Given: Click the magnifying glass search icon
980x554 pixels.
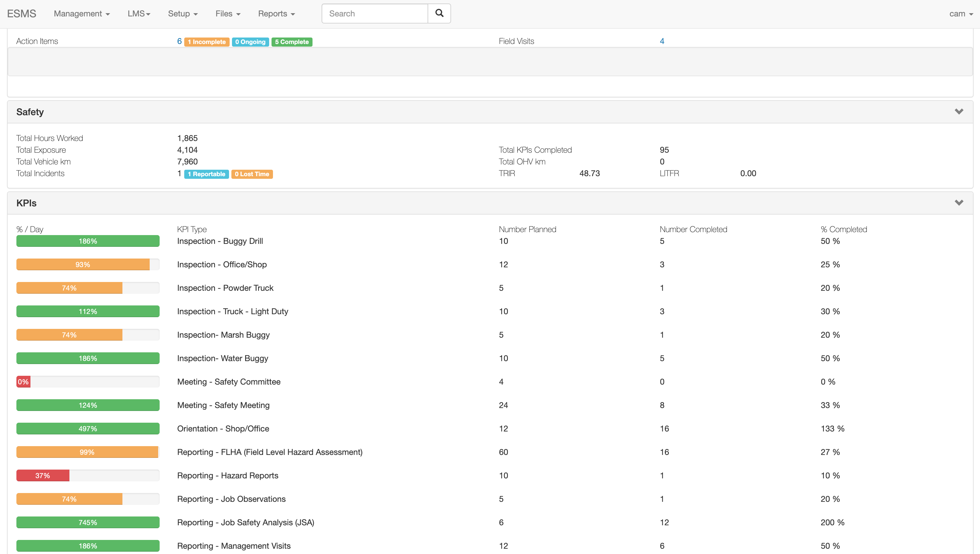Looking at the screenshot, I should point(439,13).
